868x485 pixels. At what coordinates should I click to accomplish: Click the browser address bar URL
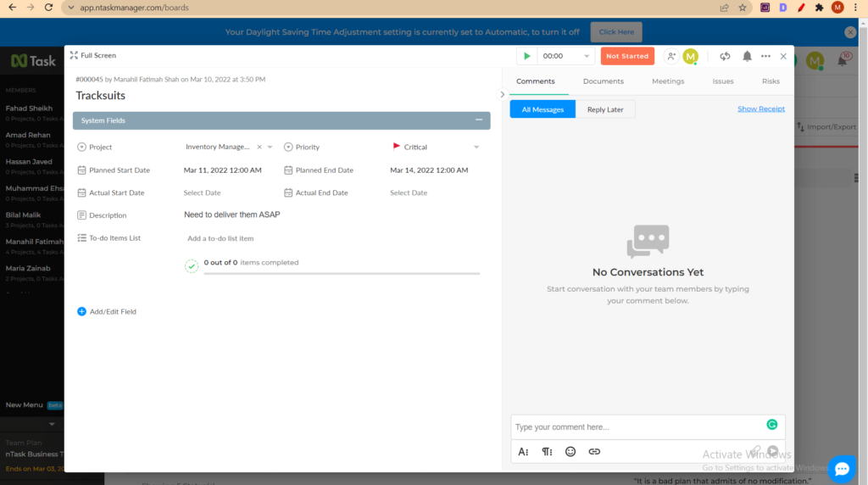coord(134,8)
